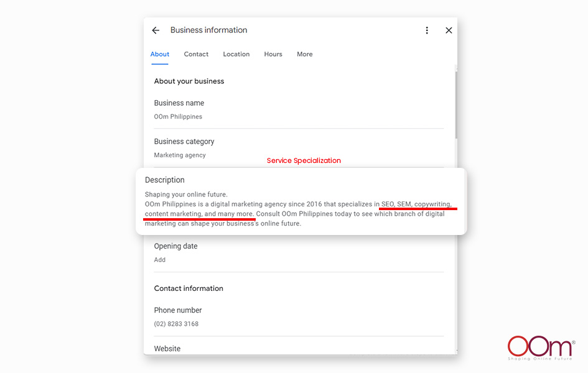Image resolution: width=588 pixels, height=373 pixels.
Task: Go to the Hours tab
Action: coord(273,54)
